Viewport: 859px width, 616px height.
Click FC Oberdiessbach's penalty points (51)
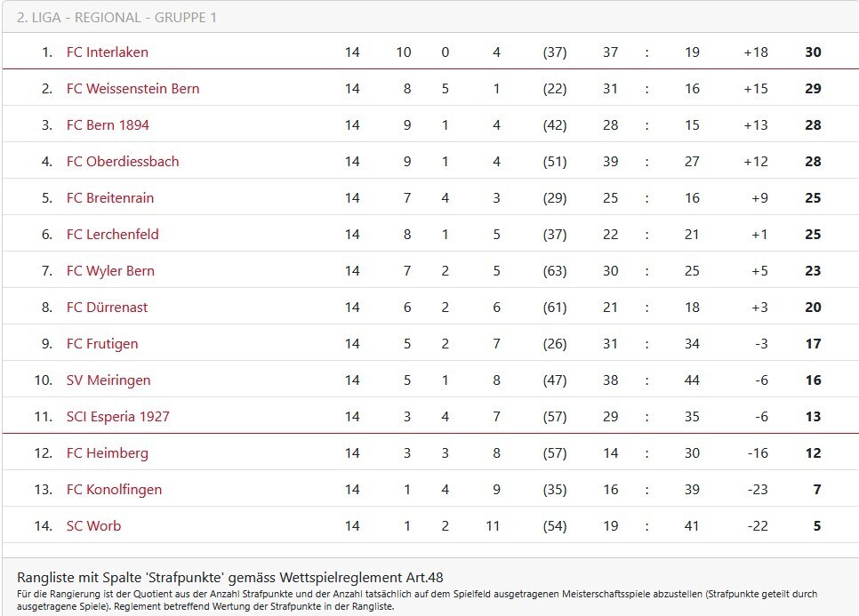click(x=554, y=162)
